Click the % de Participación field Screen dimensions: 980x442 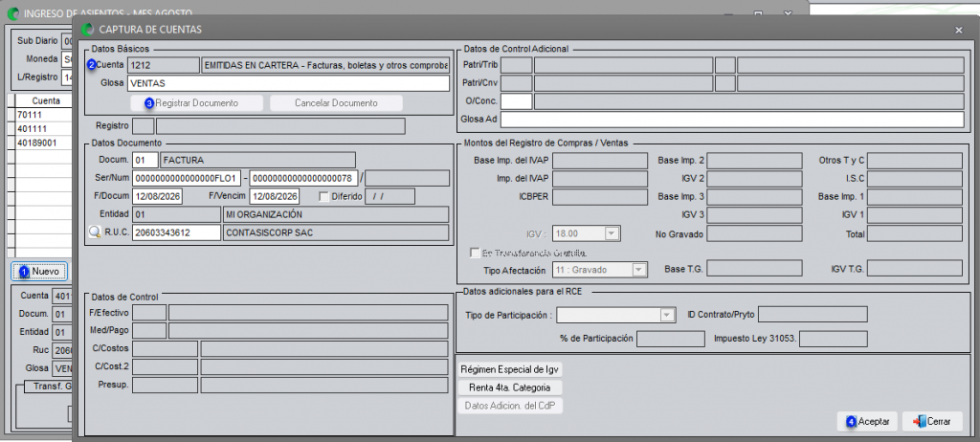671,339
